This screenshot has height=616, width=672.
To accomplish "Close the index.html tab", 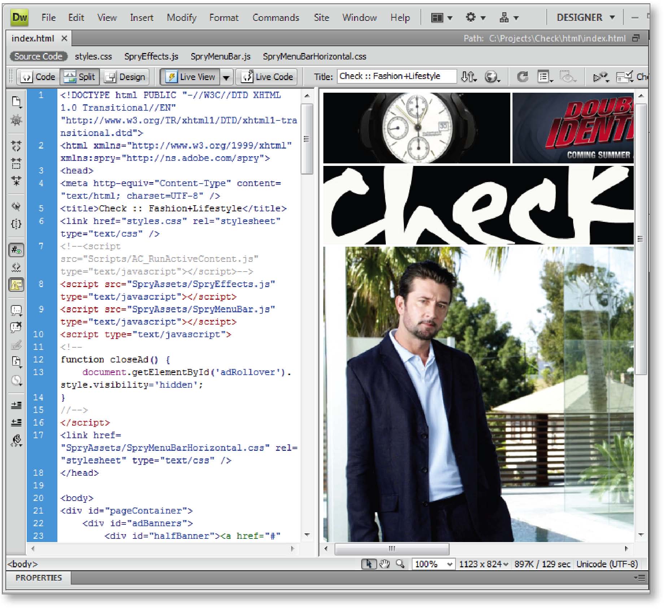I will point(64,38).
